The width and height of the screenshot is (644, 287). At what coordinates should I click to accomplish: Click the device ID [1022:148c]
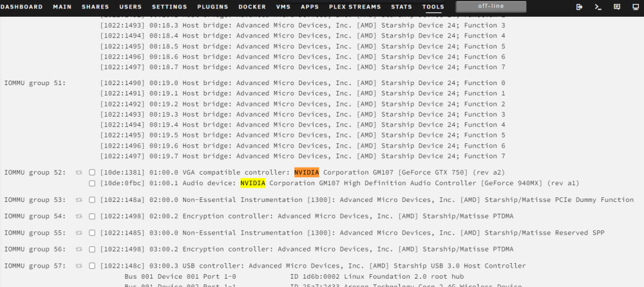[x=122, y=266]
